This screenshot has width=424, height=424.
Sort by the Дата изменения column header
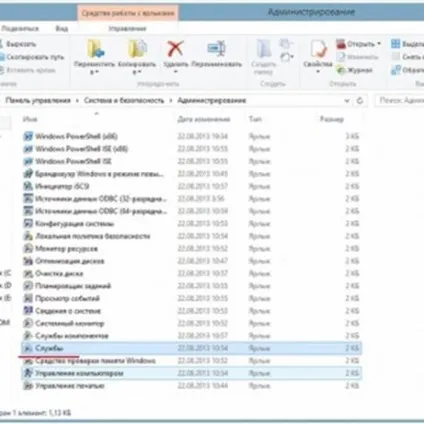204,119
